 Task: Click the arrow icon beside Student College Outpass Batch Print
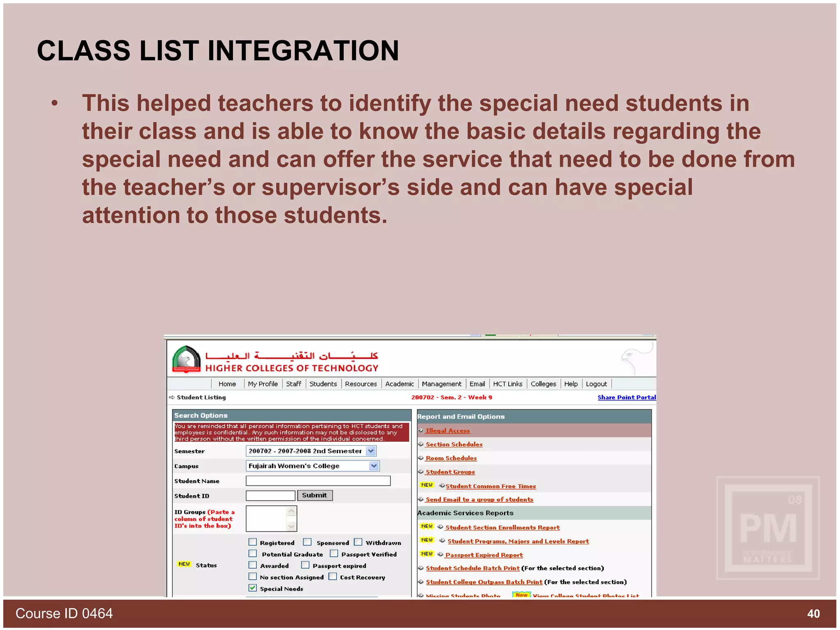pyautogui.click(x=421, y=582)
